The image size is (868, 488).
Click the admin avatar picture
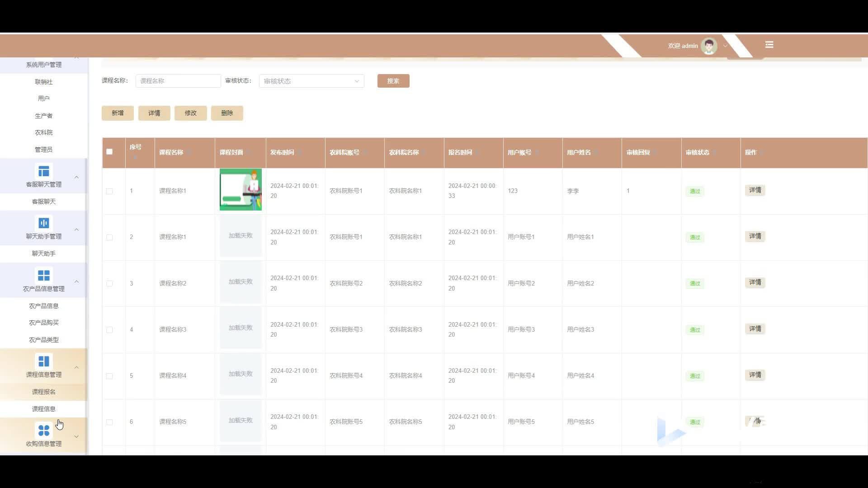708,46
